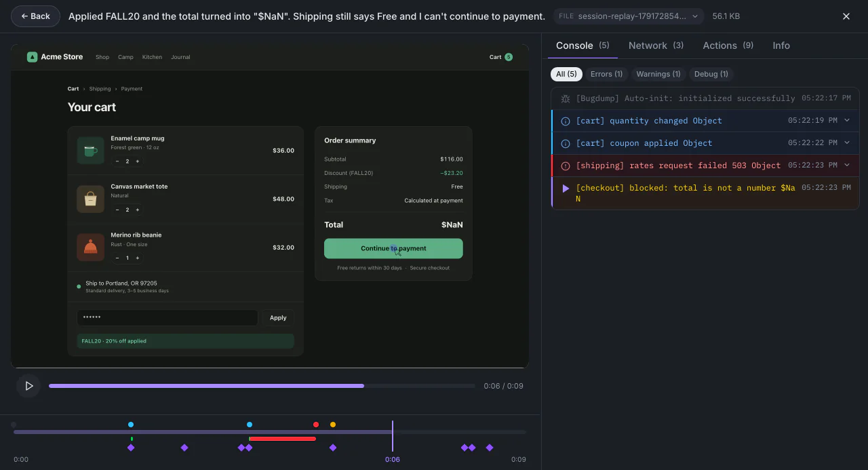Play the session replay
The height and width of the screenshot is (470, 868).
coord(28,386)
